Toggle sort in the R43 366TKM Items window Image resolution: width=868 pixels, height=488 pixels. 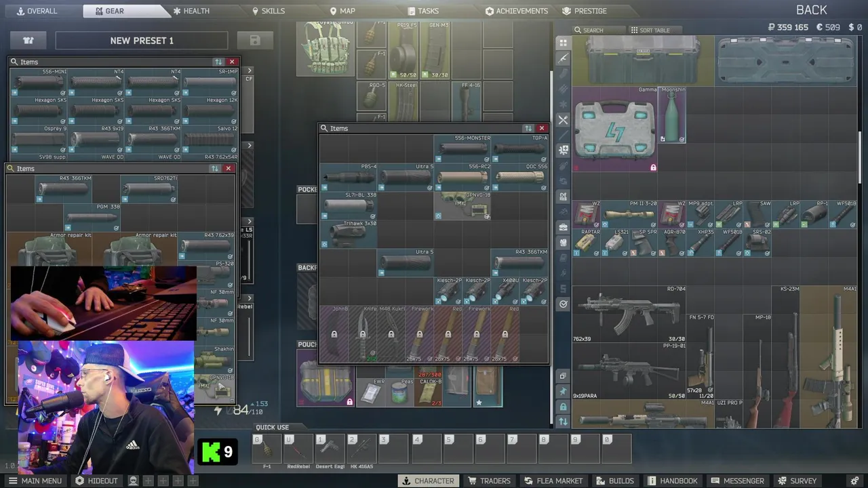214,168
